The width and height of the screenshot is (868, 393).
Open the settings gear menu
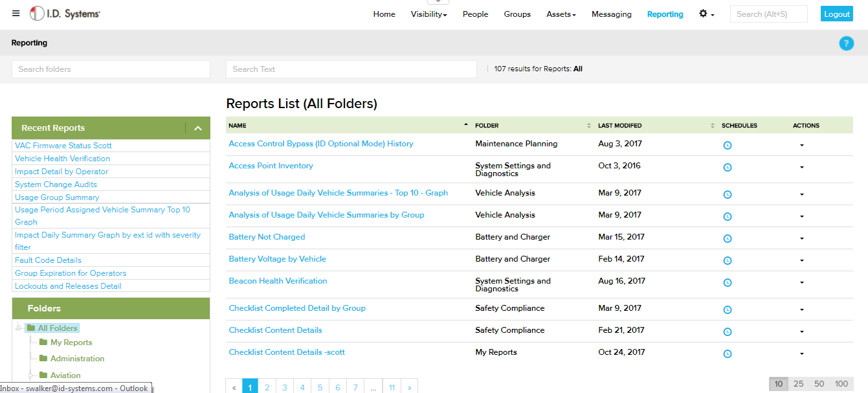[706, 14]
